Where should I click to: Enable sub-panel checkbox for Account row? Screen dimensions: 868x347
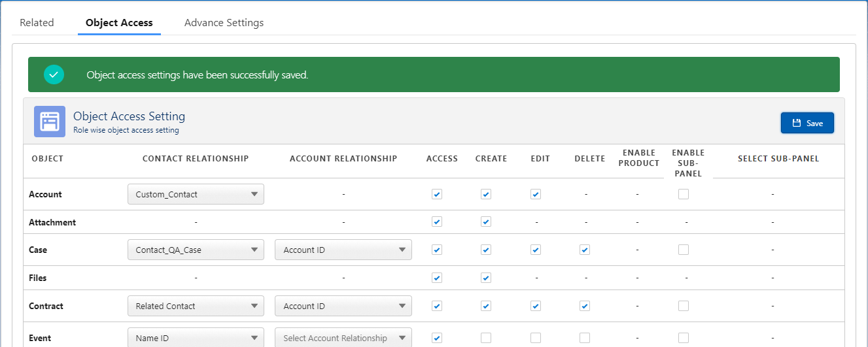pos(684,194)
